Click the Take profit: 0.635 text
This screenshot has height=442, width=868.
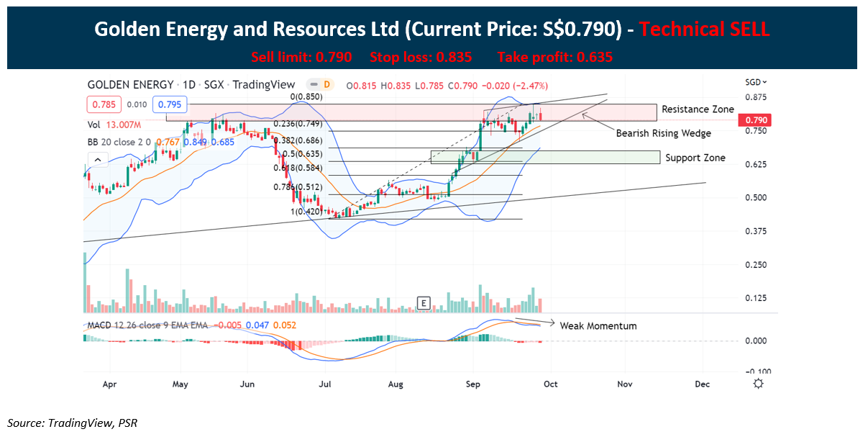pos(555,57)
